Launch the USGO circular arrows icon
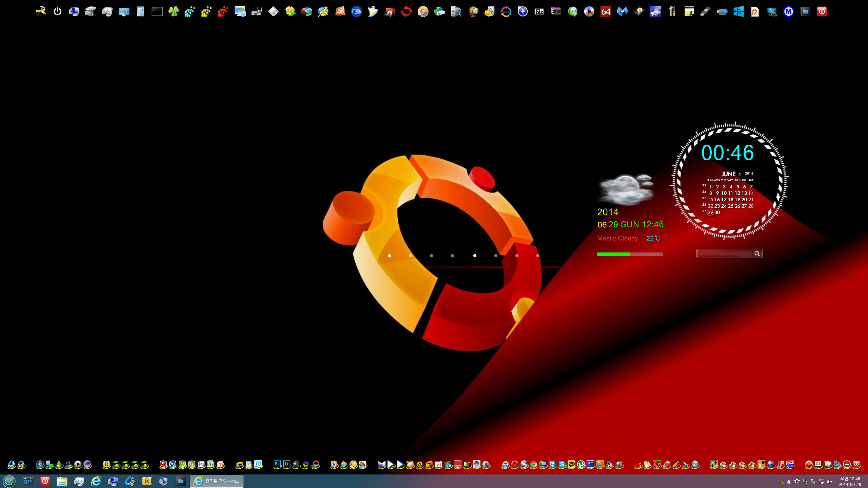Image resolution: width=868 pixels, height=488 pixels. [x=506, y=12]
